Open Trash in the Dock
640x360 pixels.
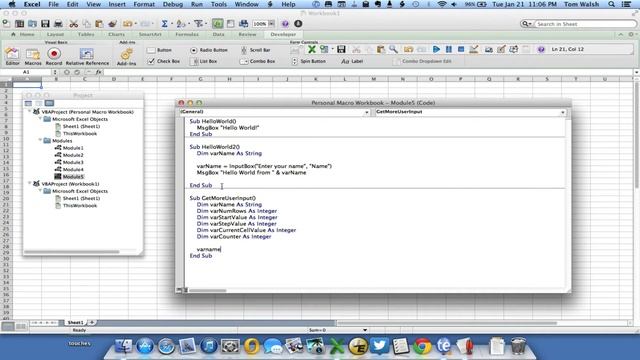click(x=518, y=346)
